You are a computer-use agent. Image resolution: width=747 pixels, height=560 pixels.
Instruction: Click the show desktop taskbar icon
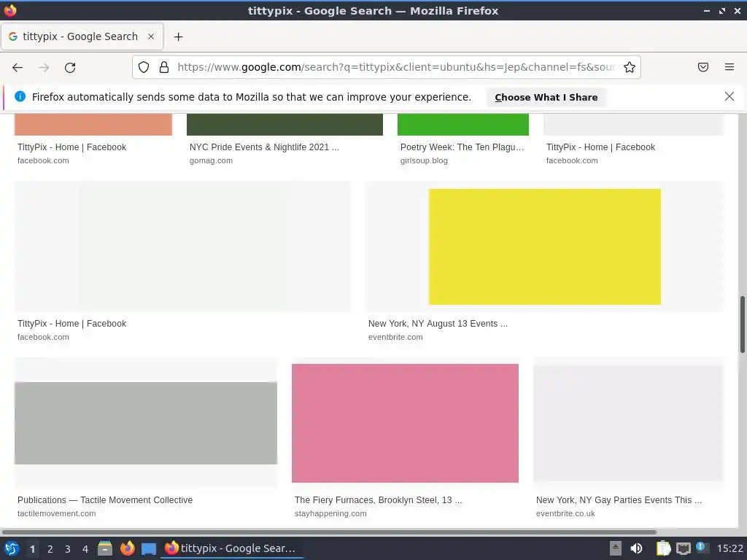(149, 549)
